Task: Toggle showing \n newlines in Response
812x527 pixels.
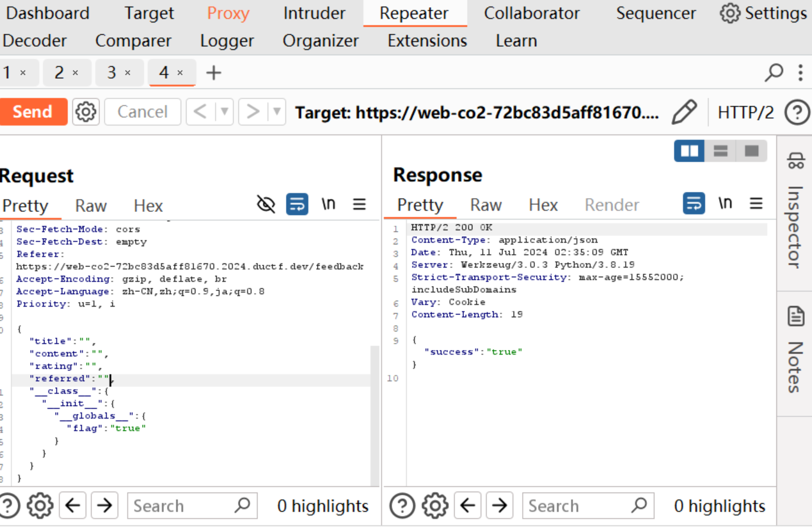Action: (726, 204)
